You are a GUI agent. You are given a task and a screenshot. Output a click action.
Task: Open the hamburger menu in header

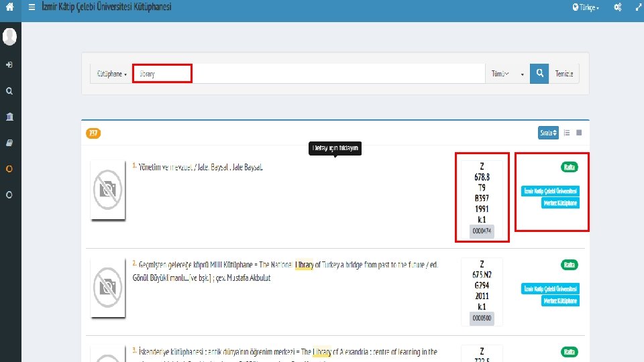pos(32,7)
